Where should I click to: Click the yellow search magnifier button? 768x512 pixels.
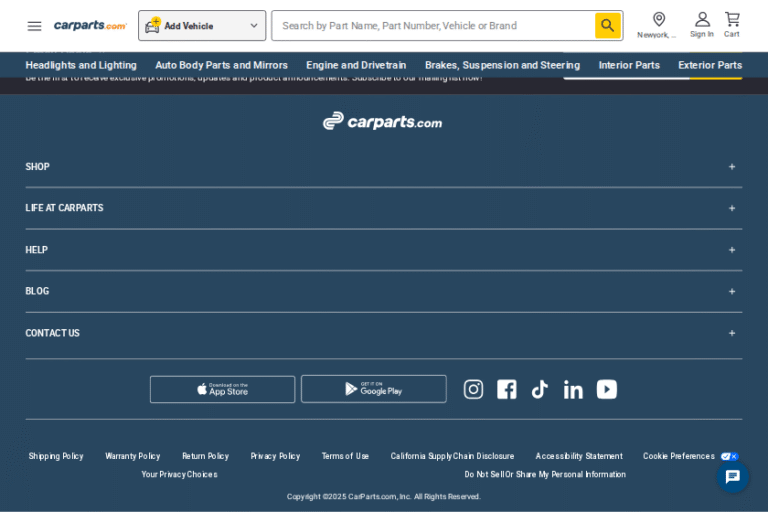tap(607, 26)
